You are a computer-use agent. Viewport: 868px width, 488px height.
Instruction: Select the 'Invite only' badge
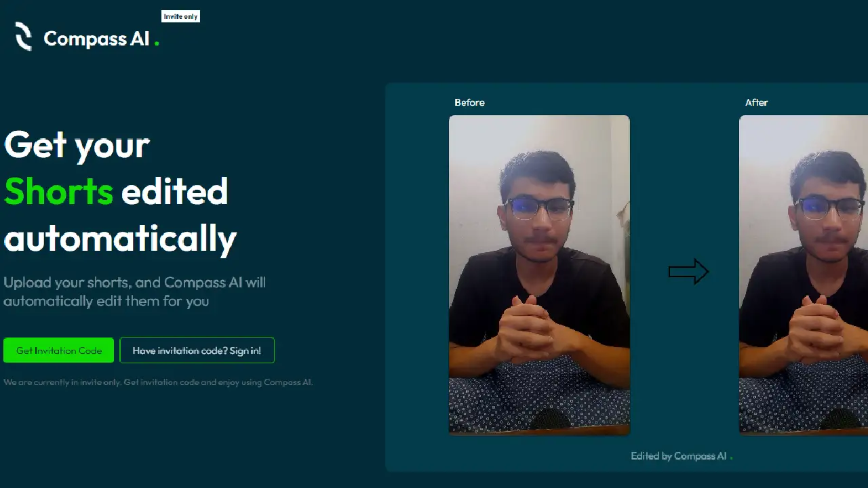tap(181, 16)
